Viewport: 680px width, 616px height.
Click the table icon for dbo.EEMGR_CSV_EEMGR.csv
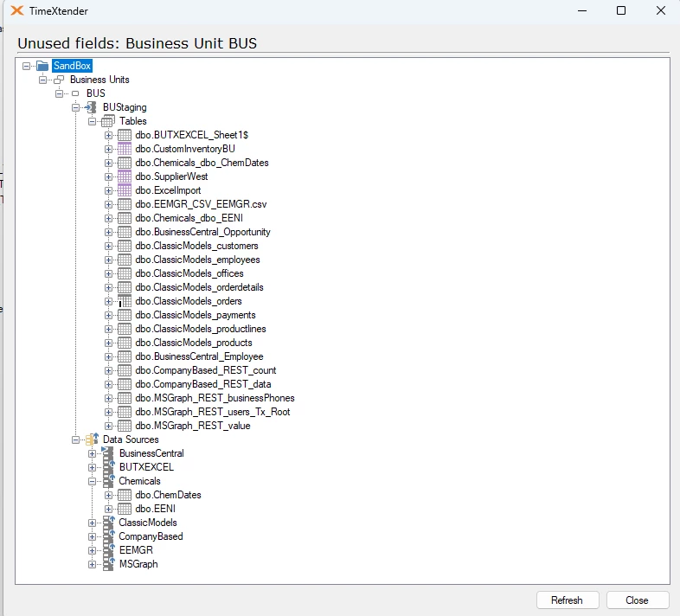click(x=125, y=204)
